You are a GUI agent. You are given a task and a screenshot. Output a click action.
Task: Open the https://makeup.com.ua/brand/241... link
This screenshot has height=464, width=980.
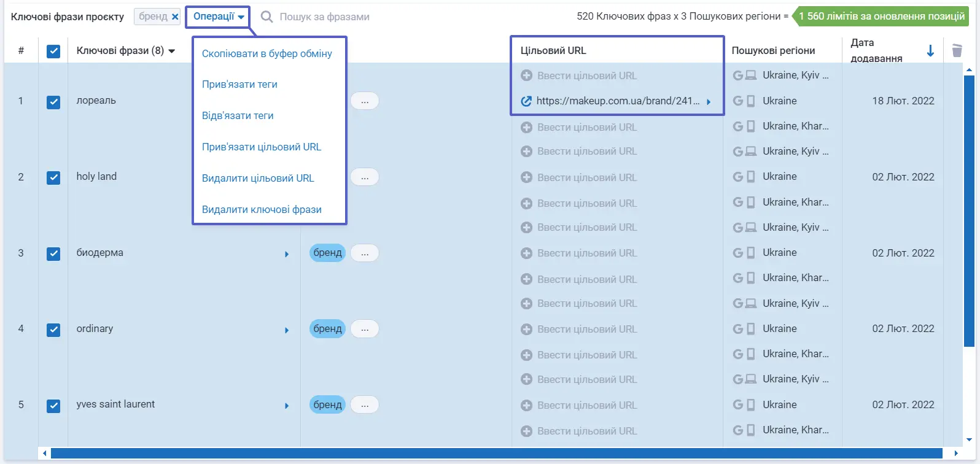coord(618,101)
